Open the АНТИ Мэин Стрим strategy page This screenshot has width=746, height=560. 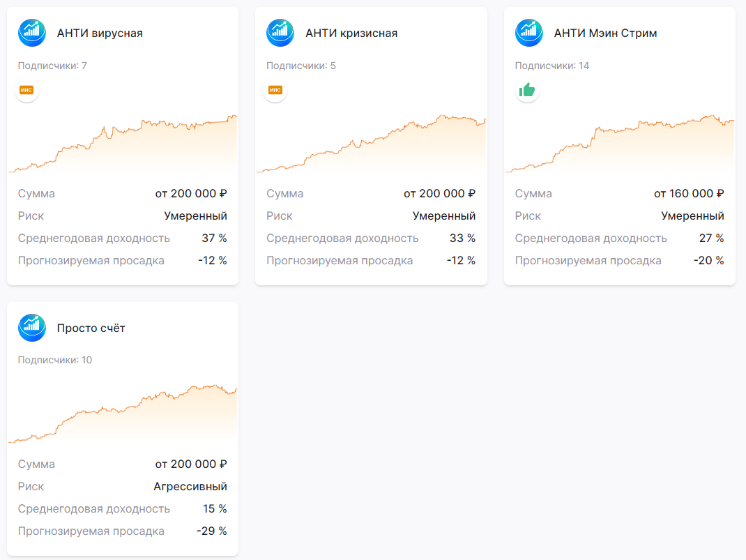[x=604, y=33]
